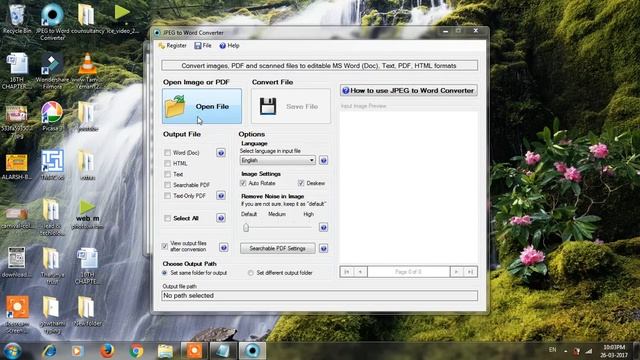
Task: Expand the English language dropdown
Action: [278, 160]
